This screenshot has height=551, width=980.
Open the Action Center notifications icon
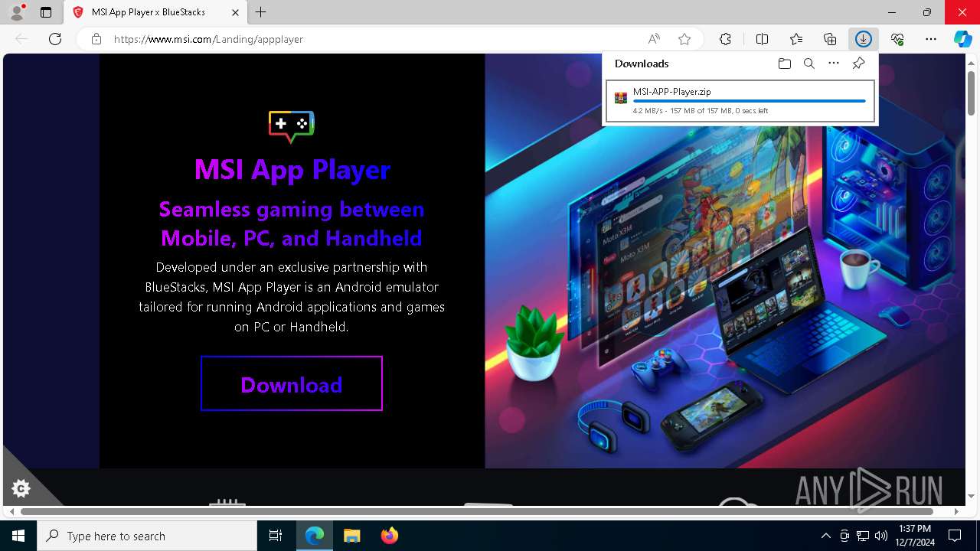point(955,536)
